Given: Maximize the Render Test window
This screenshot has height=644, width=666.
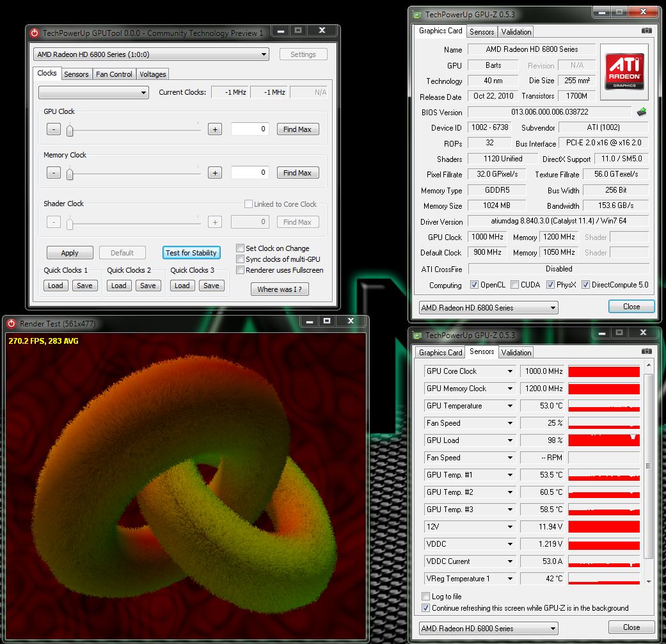Looking at the screenshot, I should pyautogui.click(x=327, y=321).
